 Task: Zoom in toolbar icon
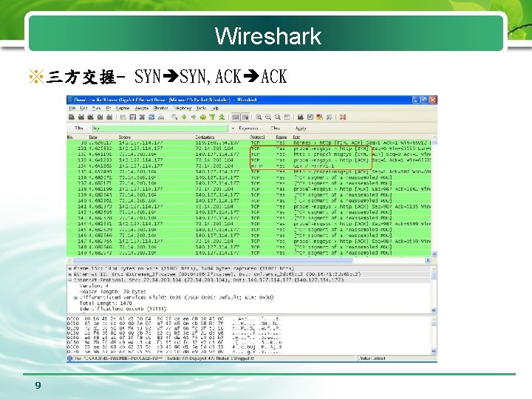pos(259,117)
